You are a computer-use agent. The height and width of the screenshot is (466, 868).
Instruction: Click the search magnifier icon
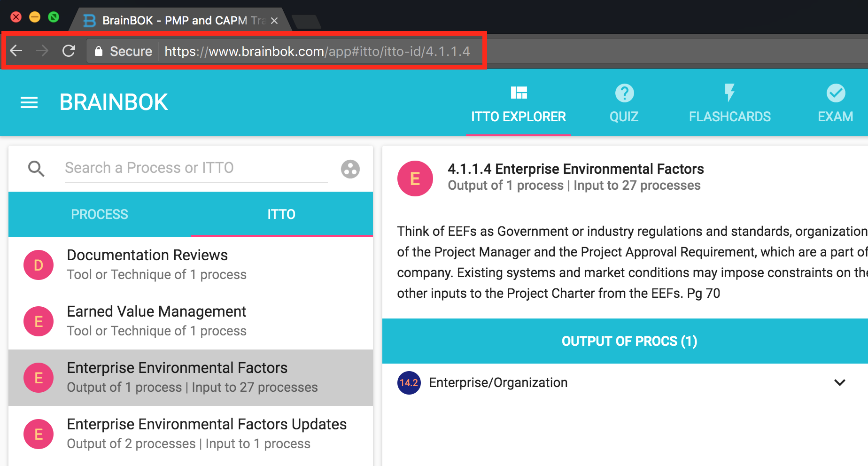[x=36, y=169]
